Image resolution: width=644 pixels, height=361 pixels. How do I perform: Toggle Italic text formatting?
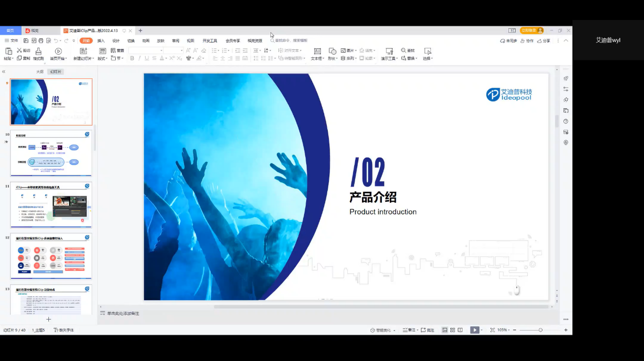[x=139, y=58]
